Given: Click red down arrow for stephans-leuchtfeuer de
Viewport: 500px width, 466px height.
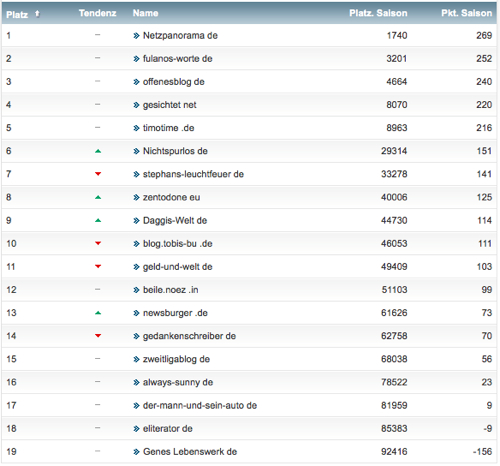Looking at the screenshot, I should point(98,174).
